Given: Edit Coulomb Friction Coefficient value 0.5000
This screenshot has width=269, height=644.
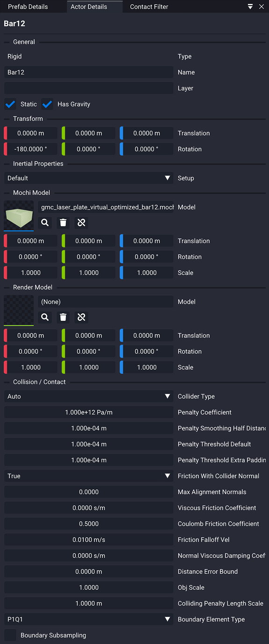Looking at the screenshot, I should (89, 524).
